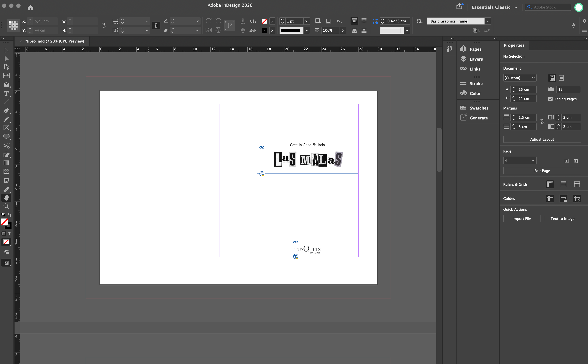Choose the Page tool
Screen dimensions: 588x364
(6, 67)
